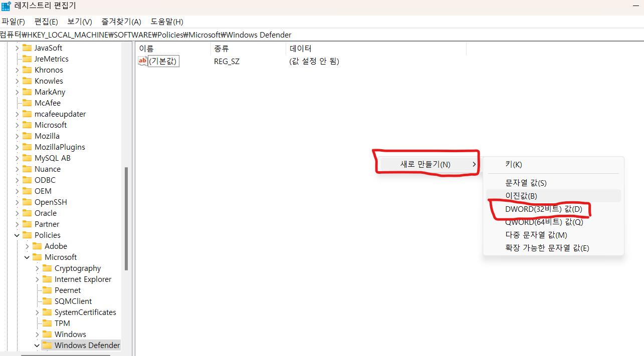This screenshot has height=356, width=644.
Task: Choose 문자열 값(S) from the submenu
Action: tap(553, 183)
